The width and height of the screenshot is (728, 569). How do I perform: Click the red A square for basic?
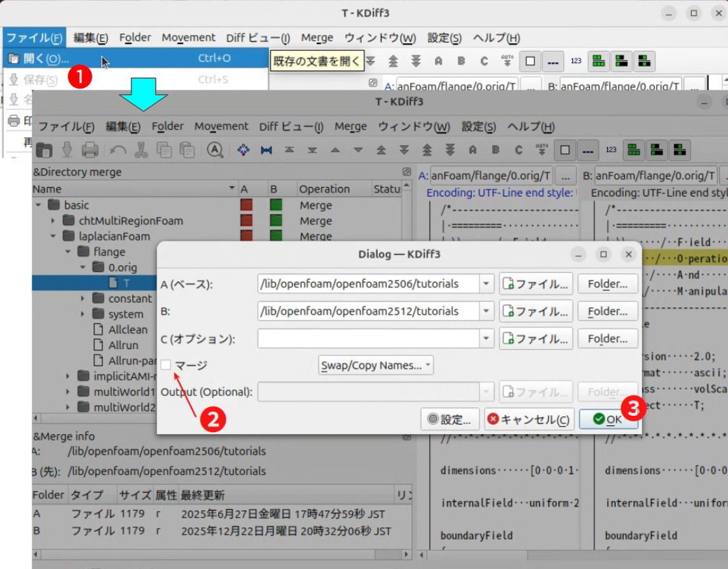coord(246,205)
